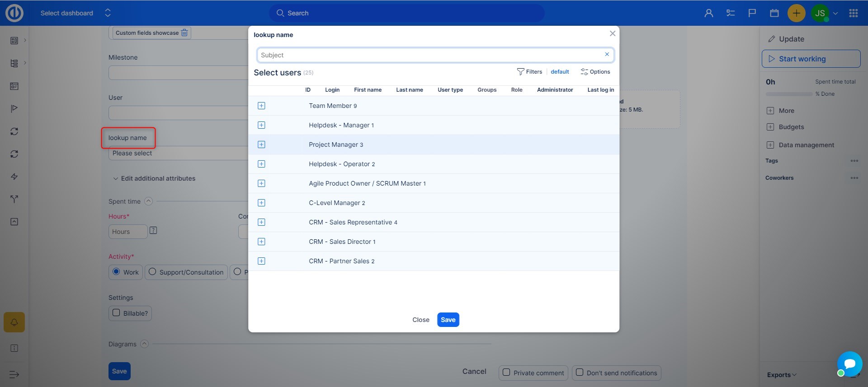Select the Support/Consultation activity radio
Viewport: 868px width, 387px height.
[x=153, y=272]
